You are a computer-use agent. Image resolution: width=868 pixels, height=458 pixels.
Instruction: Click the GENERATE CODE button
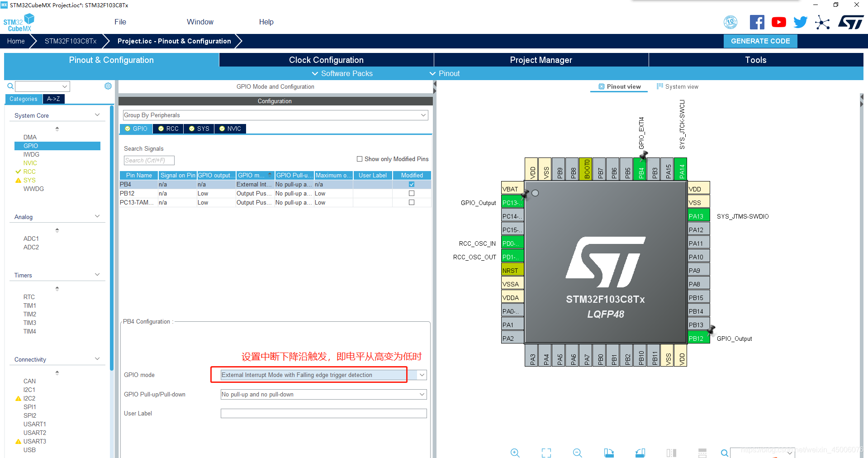760,41
